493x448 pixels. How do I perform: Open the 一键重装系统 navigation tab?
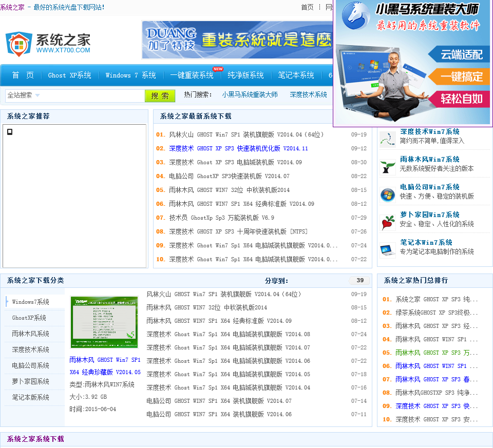(x=192, y=75)
